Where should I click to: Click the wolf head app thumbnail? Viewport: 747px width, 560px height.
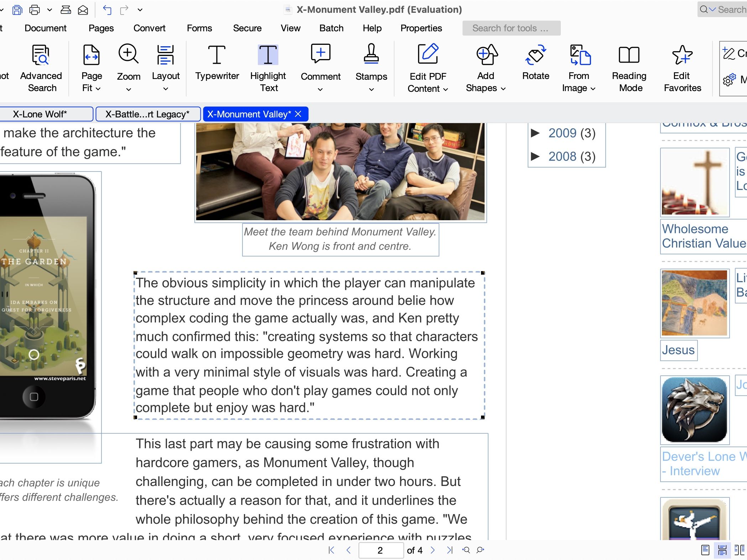(x=695, y=410)
